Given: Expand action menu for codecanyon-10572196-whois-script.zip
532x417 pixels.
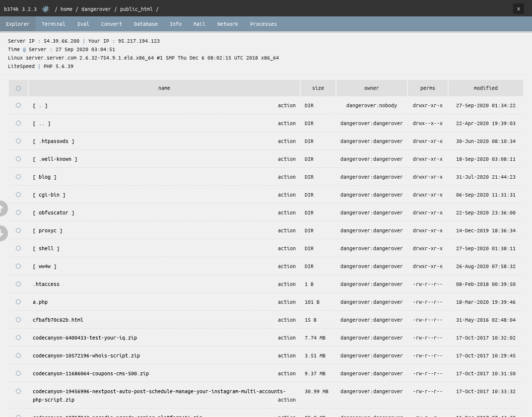Looking at the screenshot, I should 286,355.
